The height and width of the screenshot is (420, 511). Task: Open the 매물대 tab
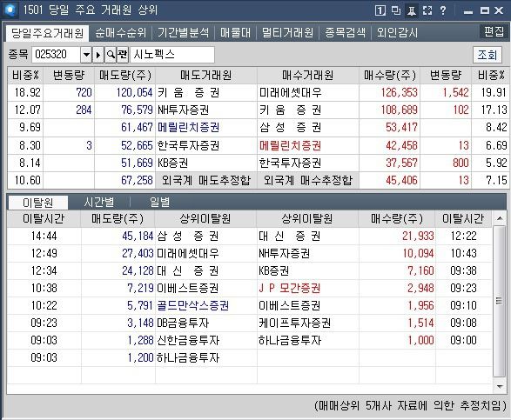tap(235, 33)
